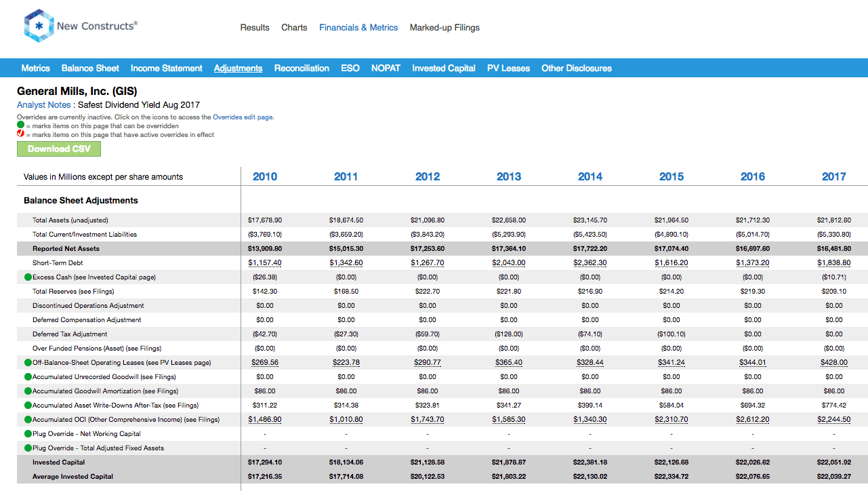The height and width of the screenshot is (491, 868).
Task: Switch to the Metrics tab
Action: pos(36,68)
